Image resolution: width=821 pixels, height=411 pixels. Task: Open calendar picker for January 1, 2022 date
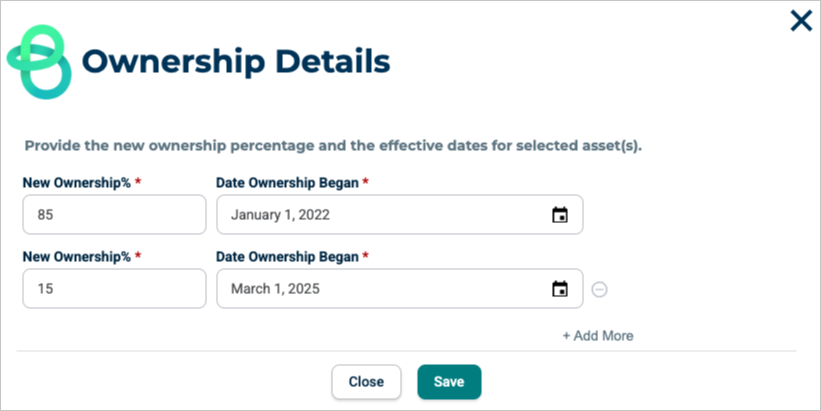560,215
